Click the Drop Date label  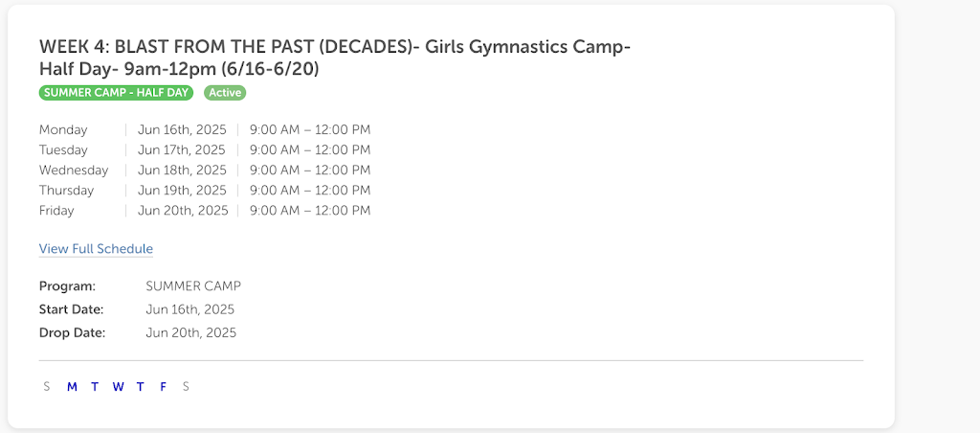[x=72, y=333]
